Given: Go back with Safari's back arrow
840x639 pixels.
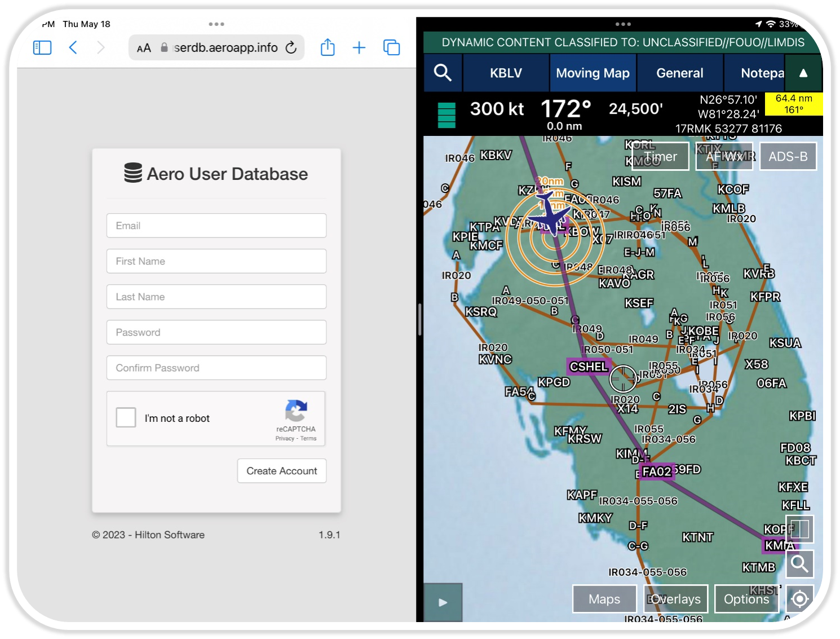Looking at the screenshot, I should [x=73, y=47].
